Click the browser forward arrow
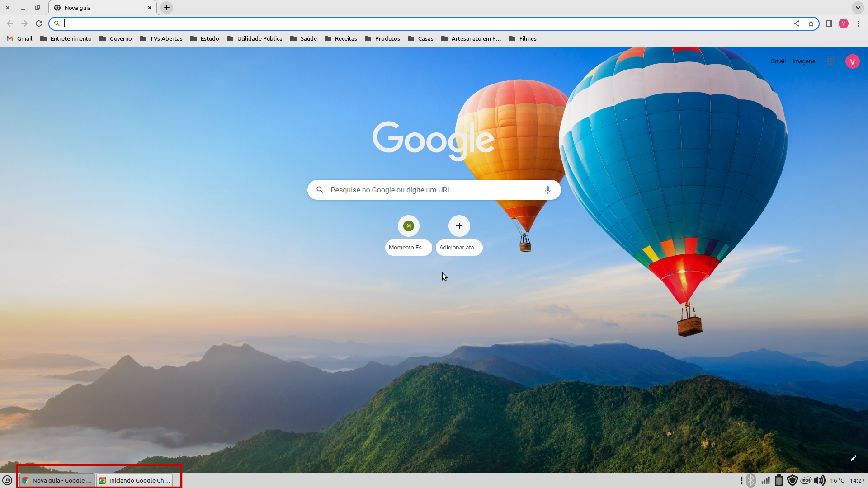 click(x=24, y=23)
